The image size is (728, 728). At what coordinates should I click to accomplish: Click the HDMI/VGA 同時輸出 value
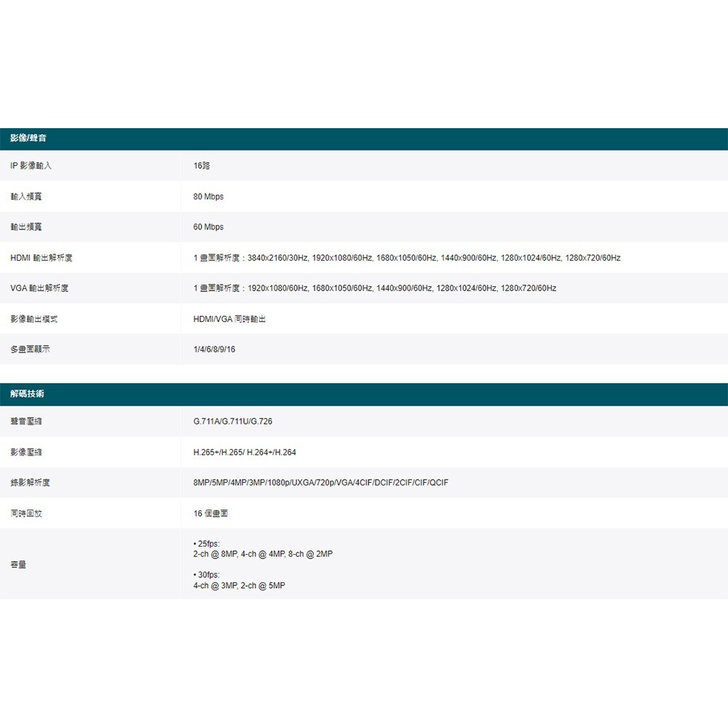(x=229, y=320)
